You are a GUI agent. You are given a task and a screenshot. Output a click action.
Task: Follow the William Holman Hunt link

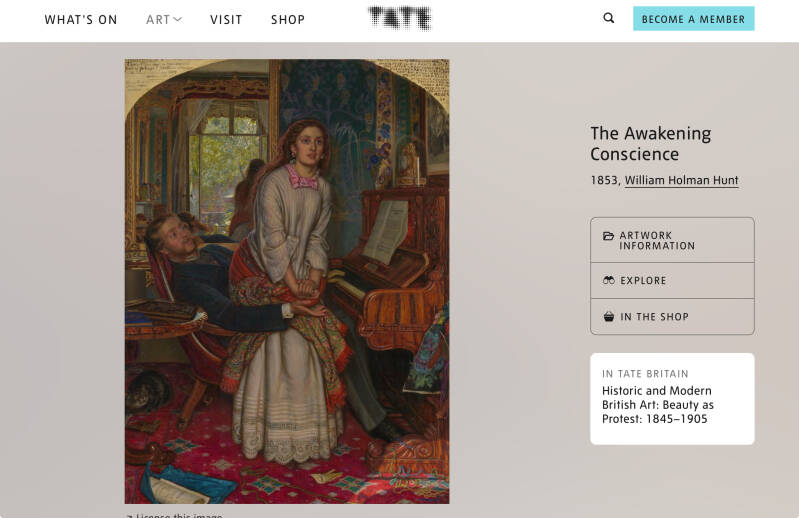coord(681,181)
